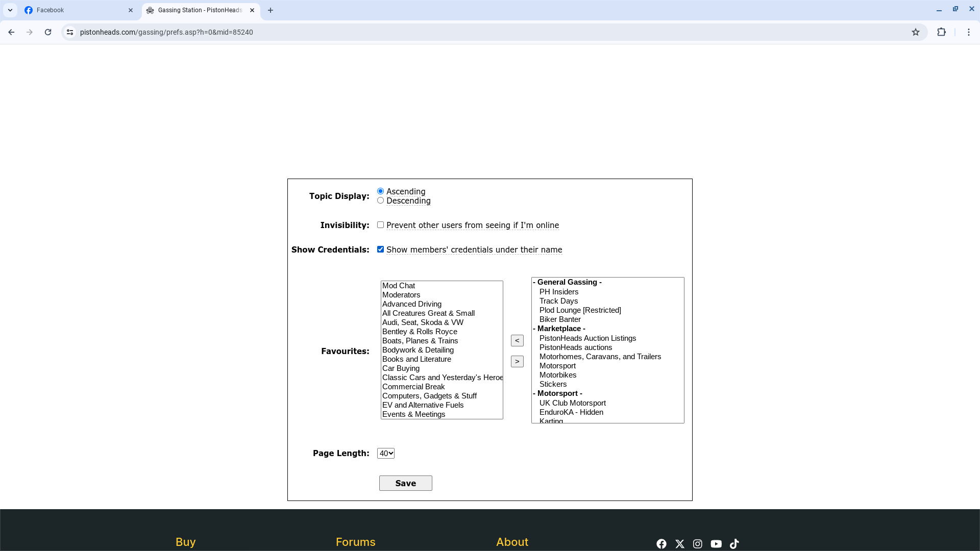Open the tab search dropdown arrow
The height and width of the screenshot is (551, 980).
coord(10,10)
